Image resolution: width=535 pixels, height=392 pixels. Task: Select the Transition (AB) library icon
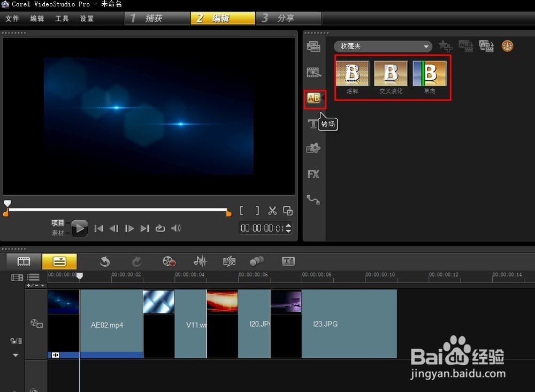(x=314, y=98)
